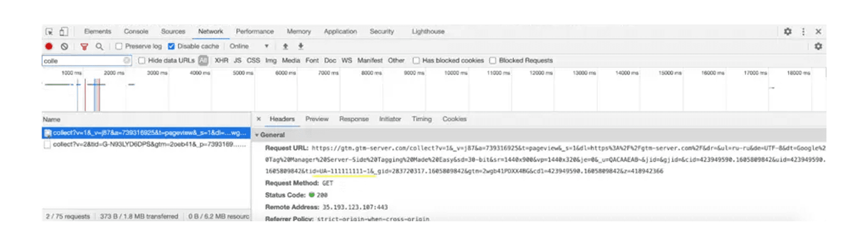Toggle the device toolbar icon

pyautogui.click(x=64, y=32)
